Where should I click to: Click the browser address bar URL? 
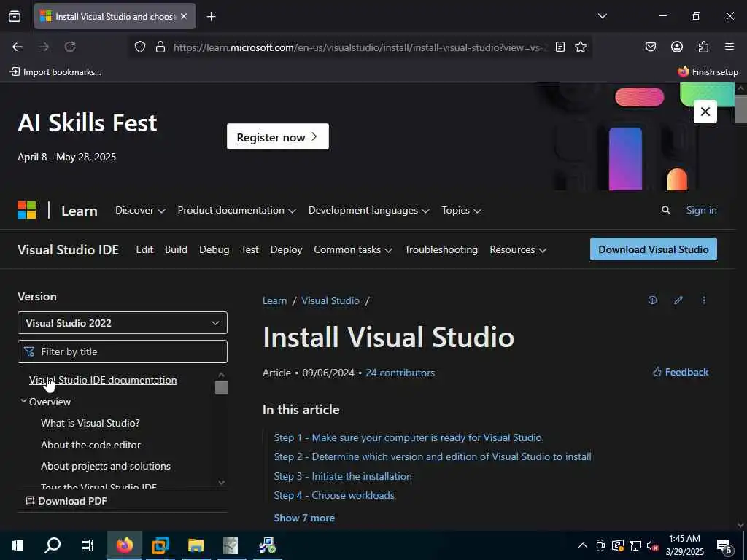tap(360, 47)
